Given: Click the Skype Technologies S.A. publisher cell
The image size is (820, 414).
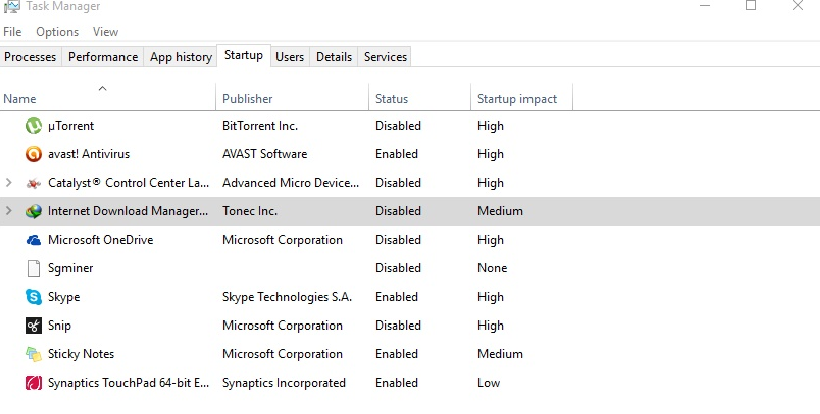Looking at the screenshot, I should click(x=287, y=297).
